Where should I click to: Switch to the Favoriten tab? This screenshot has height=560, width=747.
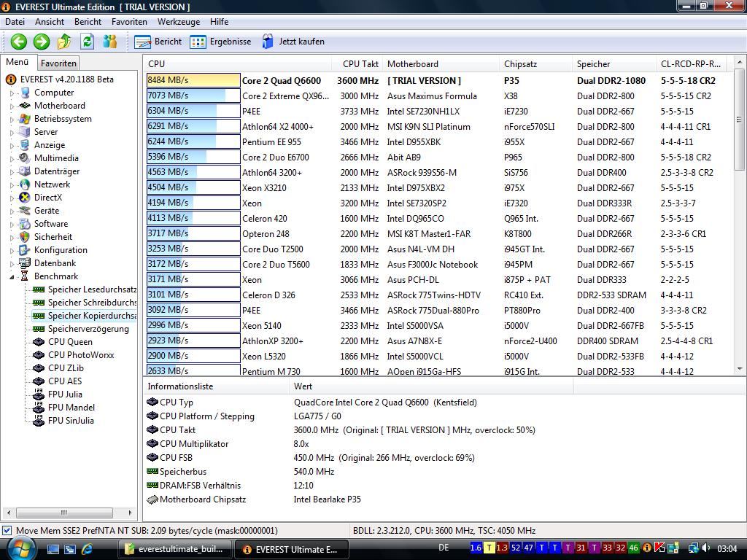[x=58, y=63]
